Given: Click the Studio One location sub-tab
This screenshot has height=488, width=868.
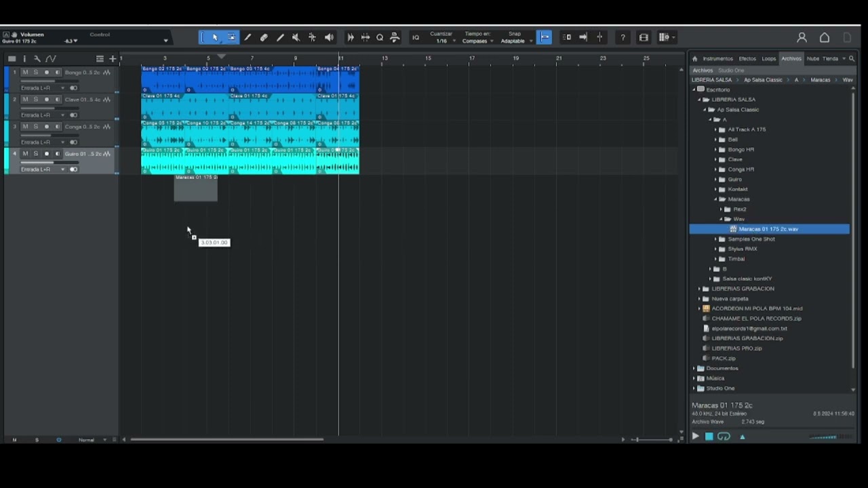Looking at the screenshot, I should tap(731, 70).
